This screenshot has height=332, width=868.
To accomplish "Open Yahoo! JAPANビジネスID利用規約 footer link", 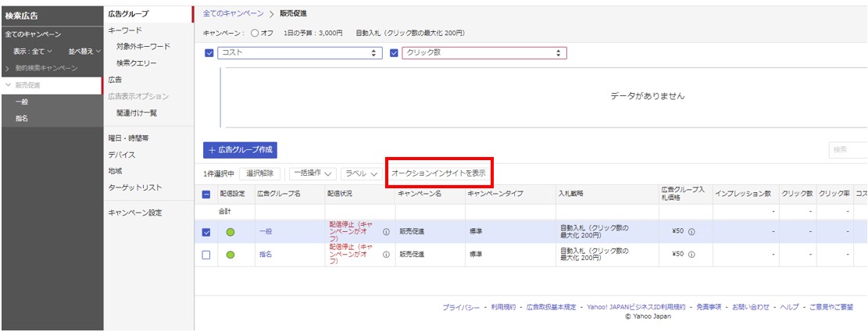I will [636, 307].
